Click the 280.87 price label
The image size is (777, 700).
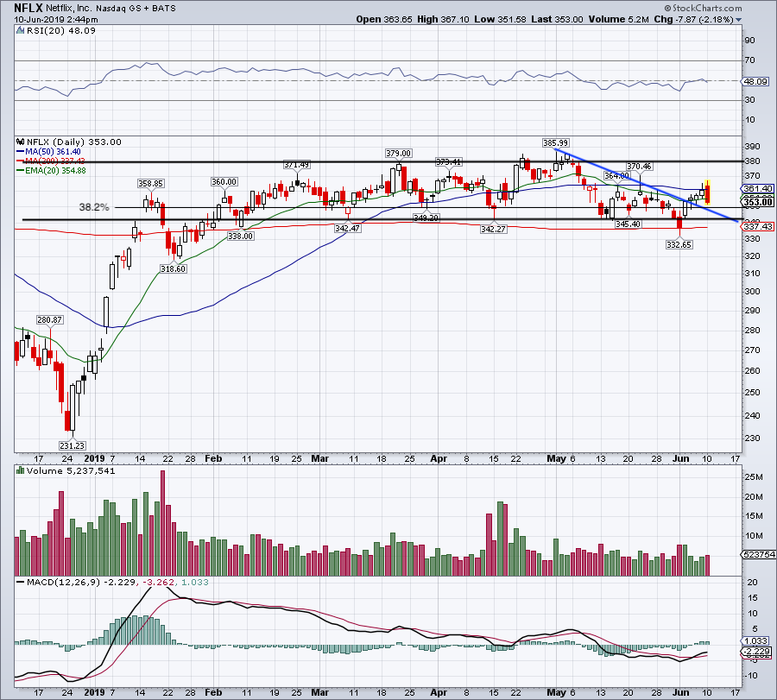tap(49, 320)
